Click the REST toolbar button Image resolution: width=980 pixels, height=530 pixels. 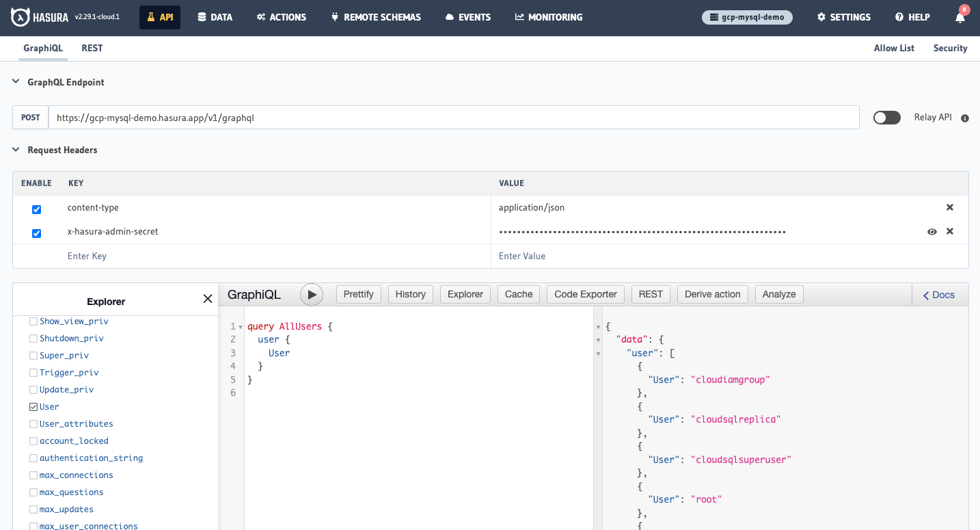click(651, 294)
